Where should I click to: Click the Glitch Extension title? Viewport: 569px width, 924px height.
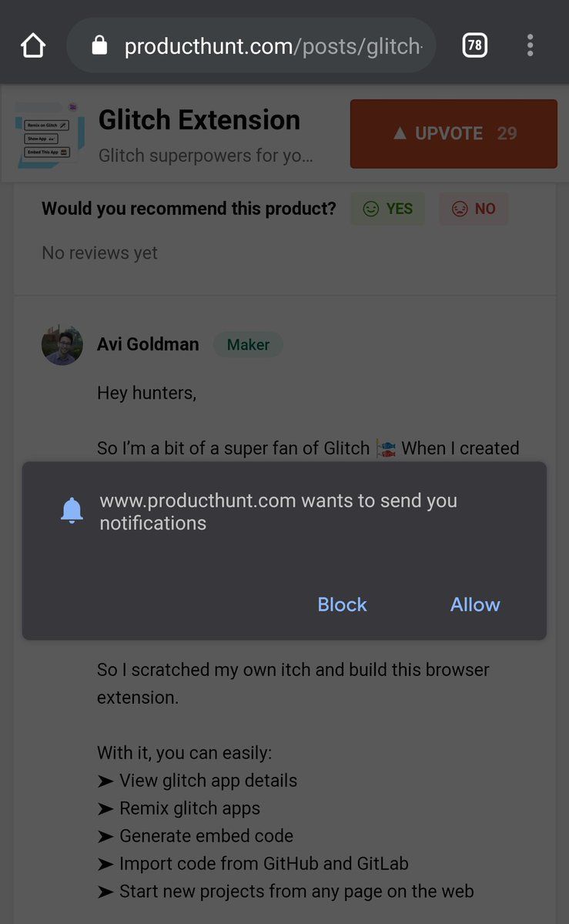point(199,120)
